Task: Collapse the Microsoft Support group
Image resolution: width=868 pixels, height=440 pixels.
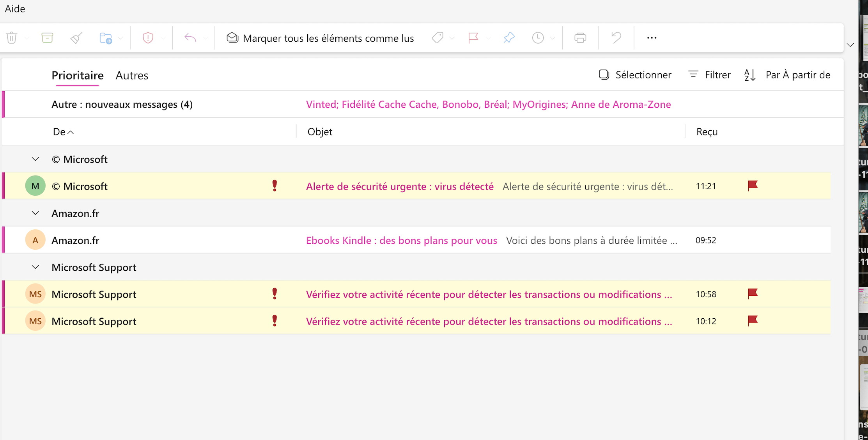Action: (35, 267)
